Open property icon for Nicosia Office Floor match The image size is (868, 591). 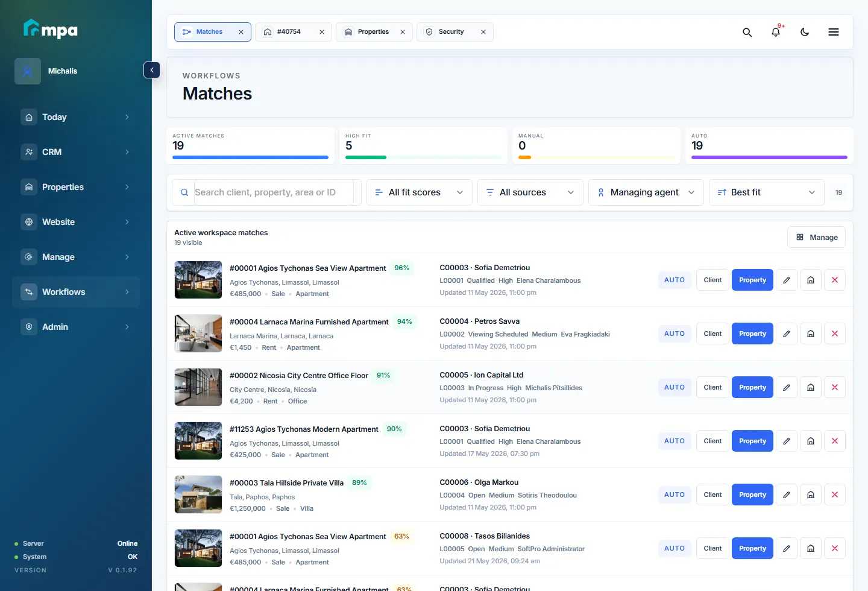[x=811, y=387]
